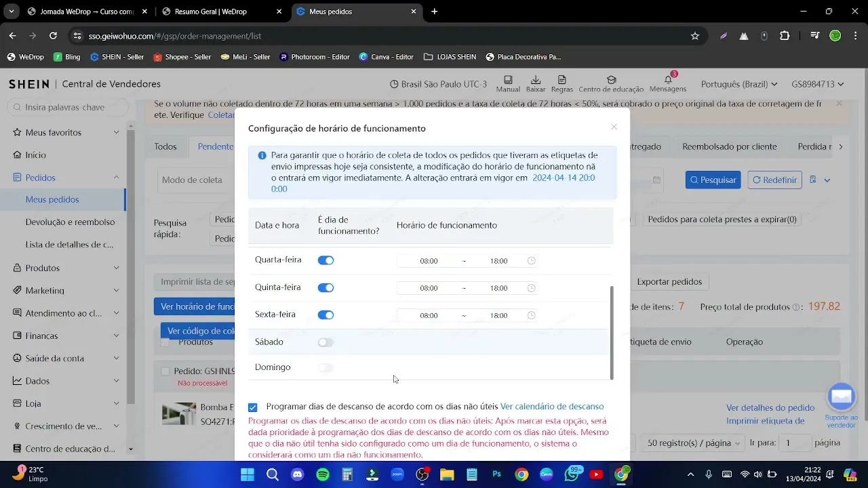Click Pedidos para coleta prestes a expirar
Viewport: 868px width, 488px height.
click(x=722, y=220)
